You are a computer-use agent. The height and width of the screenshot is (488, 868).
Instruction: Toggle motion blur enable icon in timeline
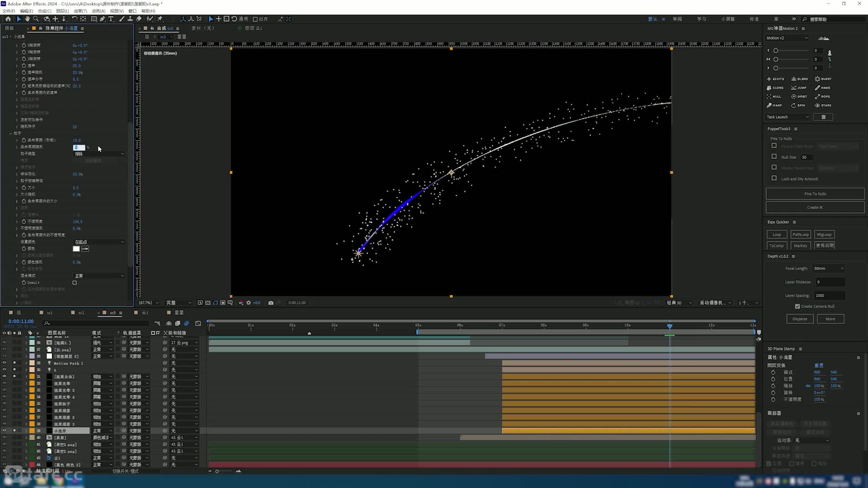(x=186, y=324)
